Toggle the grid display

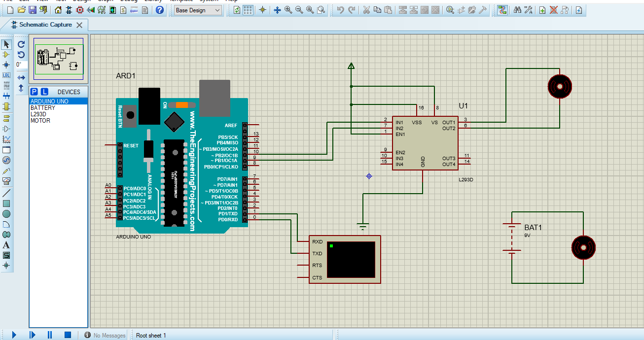click(x=248, y=10)
